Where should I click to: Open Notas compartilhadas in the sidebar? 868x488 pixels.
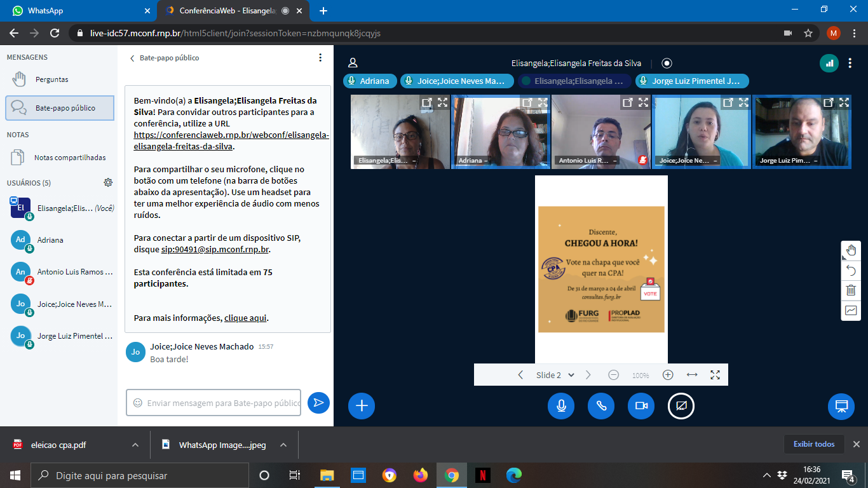70,158
